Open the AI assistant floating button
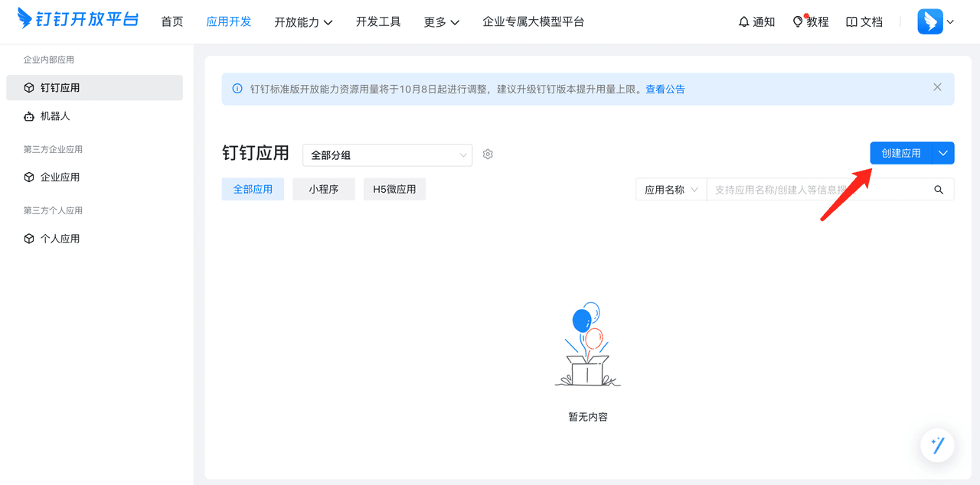This screenshot has width=980, height=485. pos(937,444)
